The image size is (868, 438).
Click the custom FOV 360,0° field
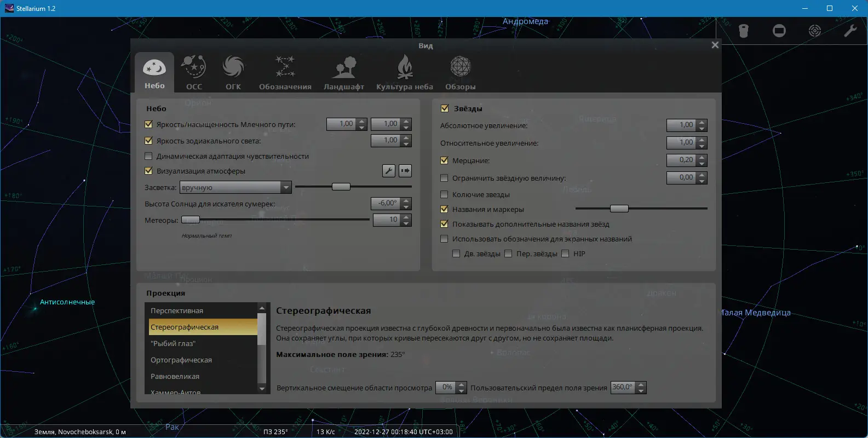623,387
